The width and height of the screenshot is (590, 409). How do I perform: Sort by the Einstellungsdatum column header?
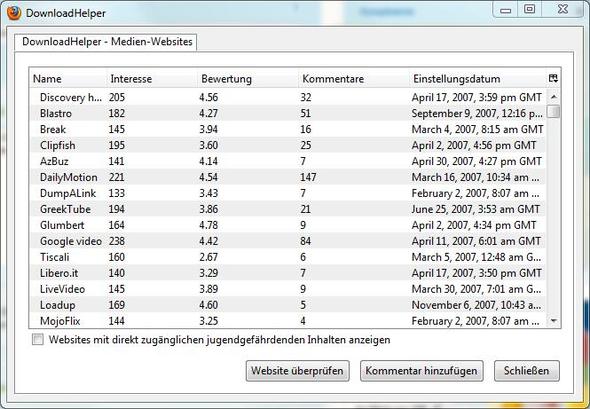(478, 79)
